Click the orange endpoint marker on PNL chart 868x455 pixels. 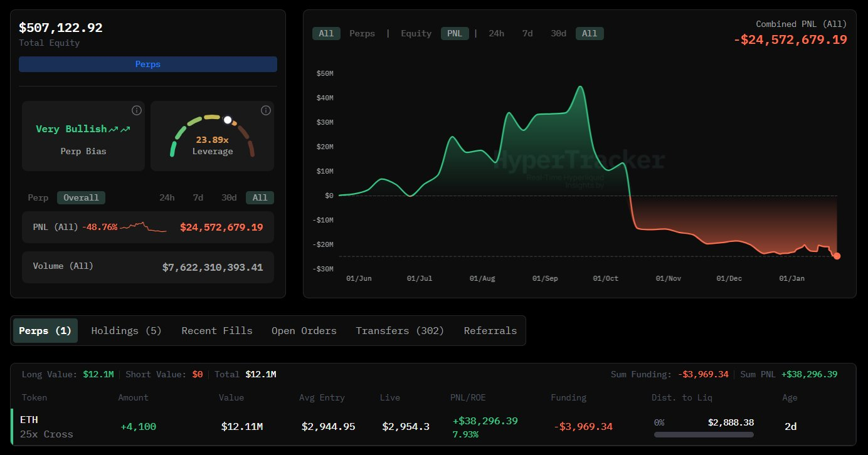pyautogui.click(x=837, y=256)
